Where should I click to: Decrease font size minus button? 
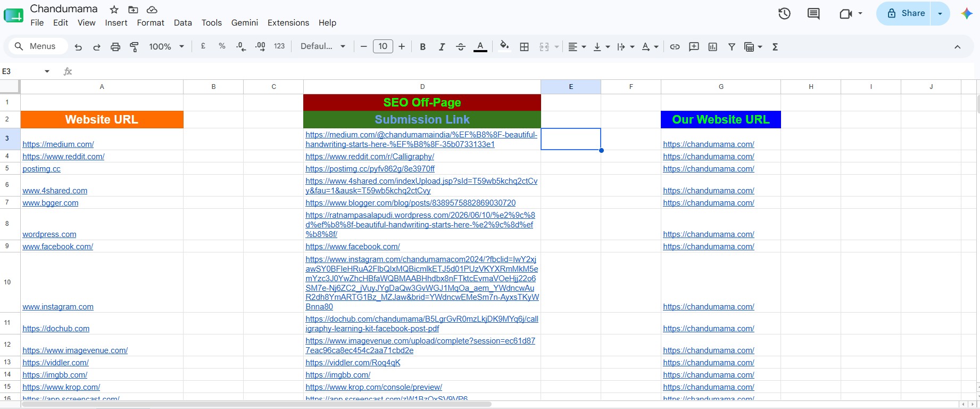click(364, 47)
